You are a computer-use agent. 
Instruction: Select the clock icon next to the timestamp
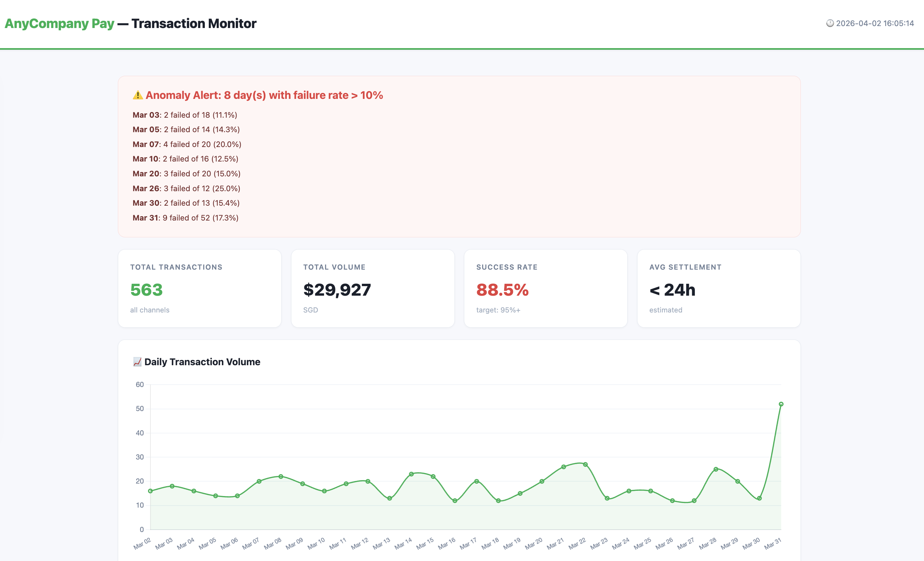(x=829, y=24)
